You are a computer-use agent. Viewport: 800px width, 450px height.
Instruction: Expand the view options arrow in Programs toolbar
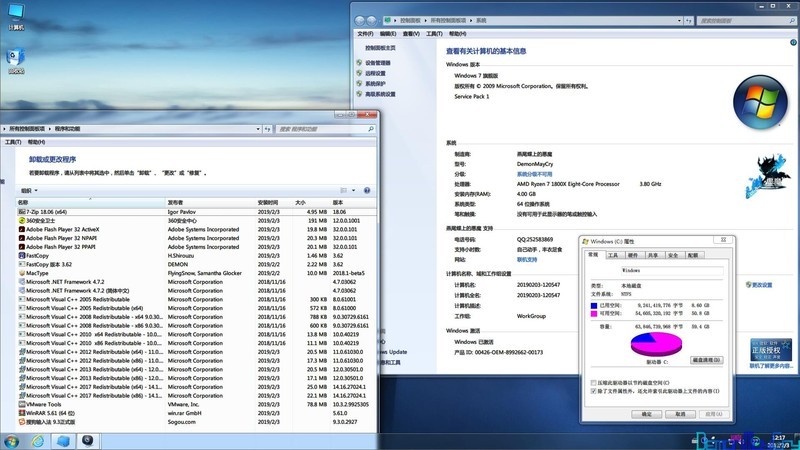(353, 190)
